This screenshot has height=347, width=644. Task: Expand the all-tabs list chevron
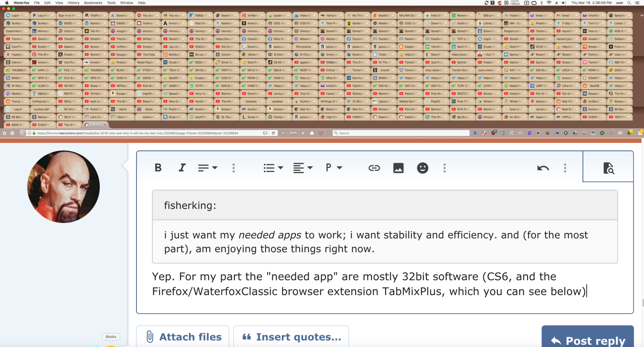click(x=641, y=15)
